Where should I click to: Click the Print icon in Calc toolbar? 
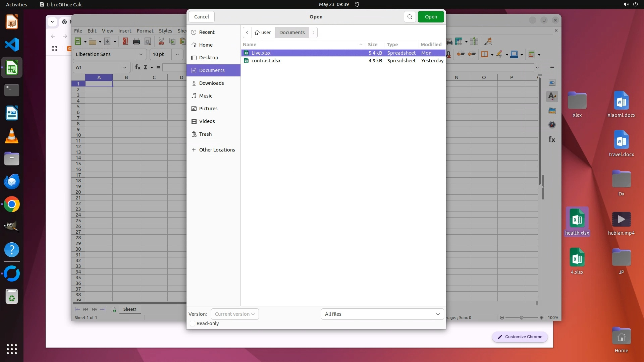(136, 42)
